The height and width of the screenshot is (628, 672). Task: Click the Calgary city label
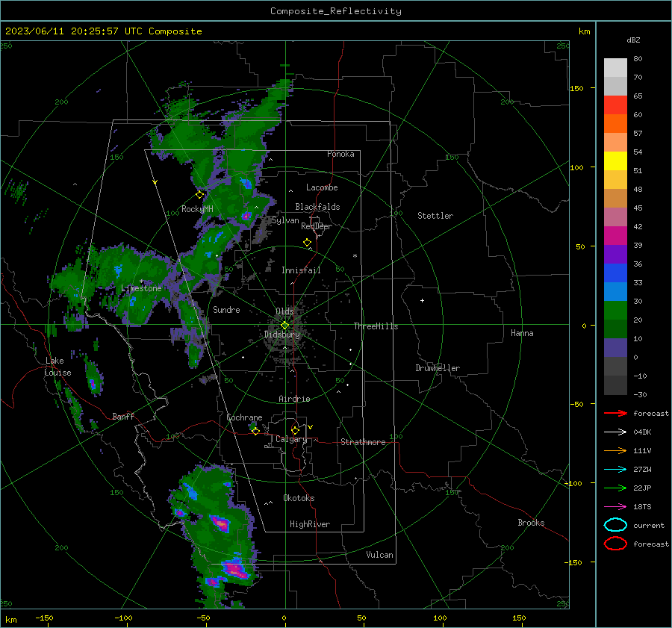(291, 439)
